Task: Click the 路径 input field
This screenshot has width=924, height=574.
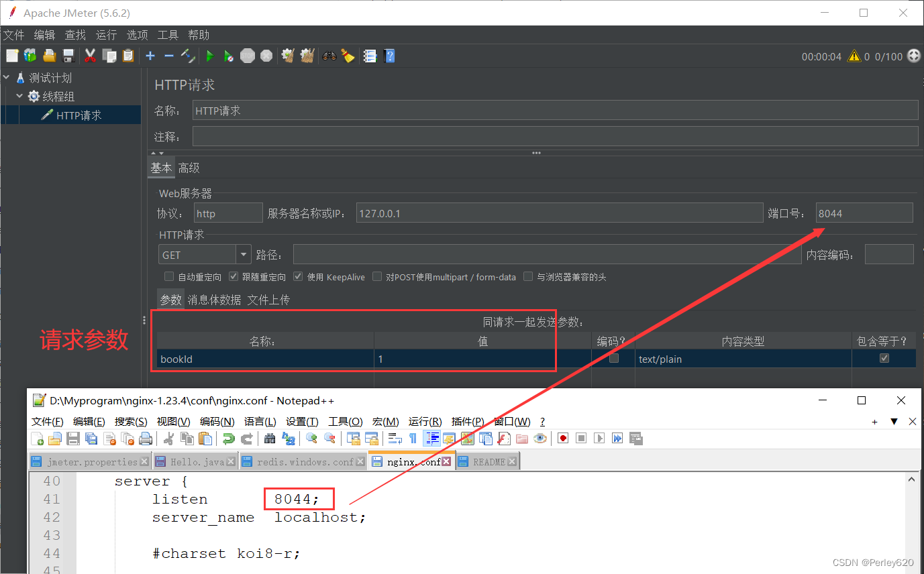Action: [548, 255]
